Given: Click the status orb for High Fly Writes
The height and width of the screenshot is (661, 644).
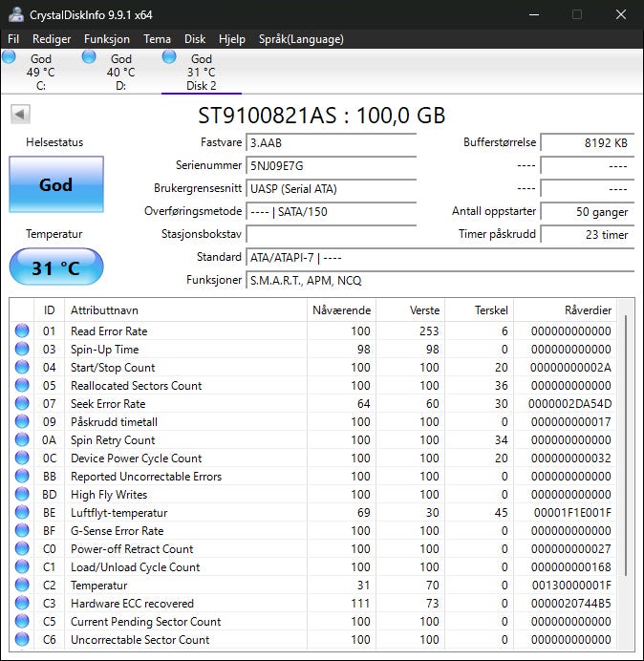Looking at the screenshot, I should pyautogui.click(x=22, y=494).
